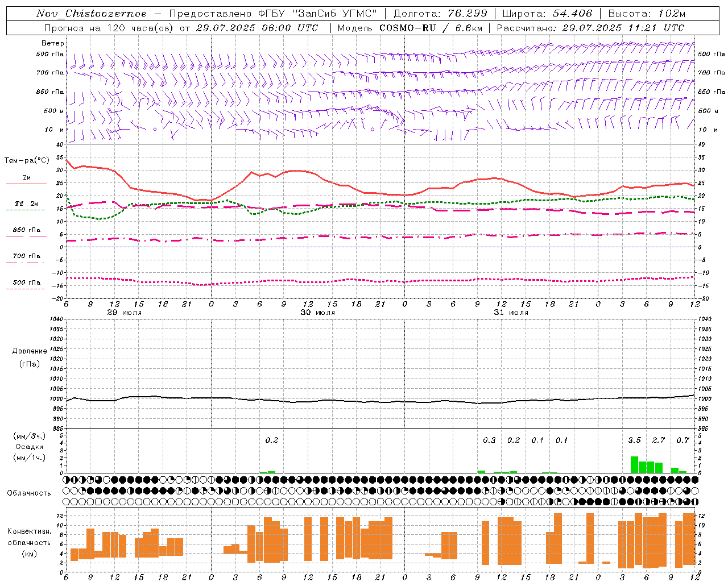Click the 3.5 precipitation total value
The height and width of the screenshot is (582, 728).
(x=634, y=440)
